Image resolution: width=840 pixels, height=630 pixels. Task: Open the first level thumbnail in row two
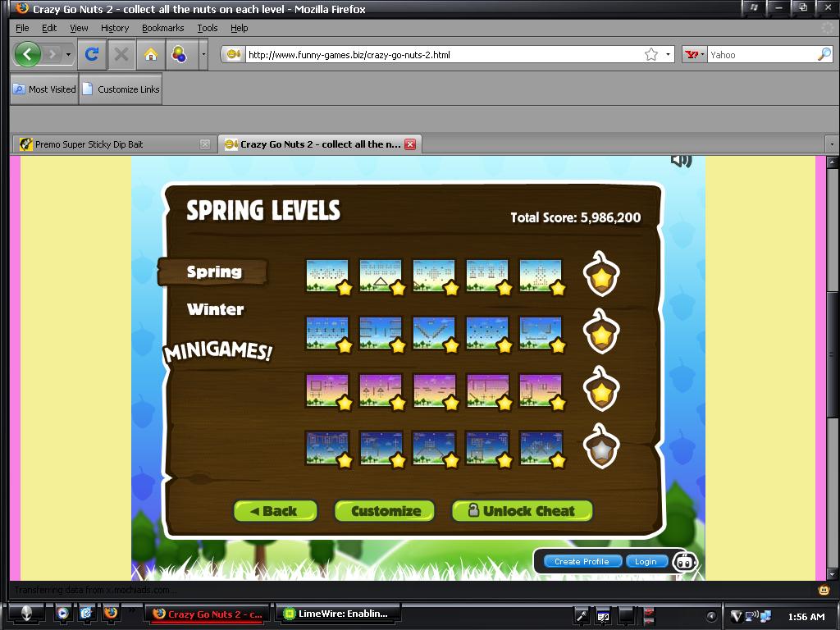(327, 333)
